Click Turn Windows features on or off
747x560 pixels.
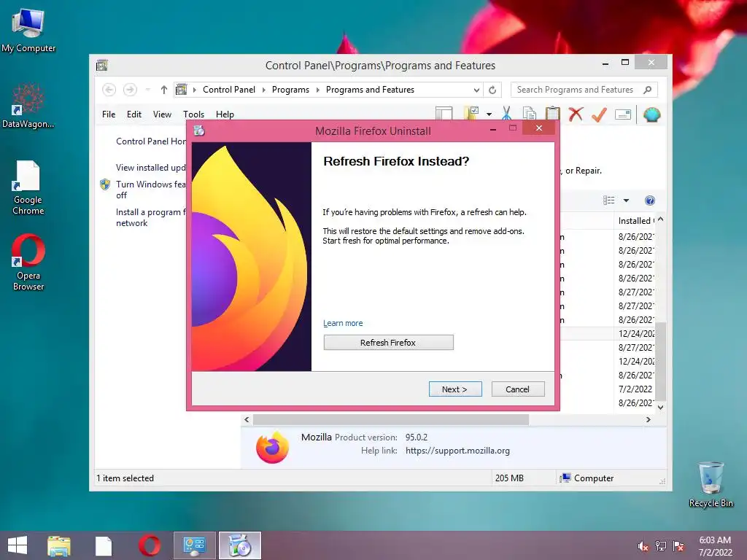tap(150, 190)
